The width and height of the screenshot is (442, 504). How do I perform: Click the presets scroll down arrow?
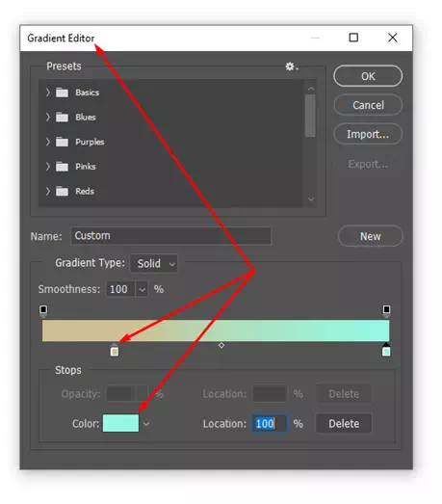pyautogui.click(x=311, y=199)
